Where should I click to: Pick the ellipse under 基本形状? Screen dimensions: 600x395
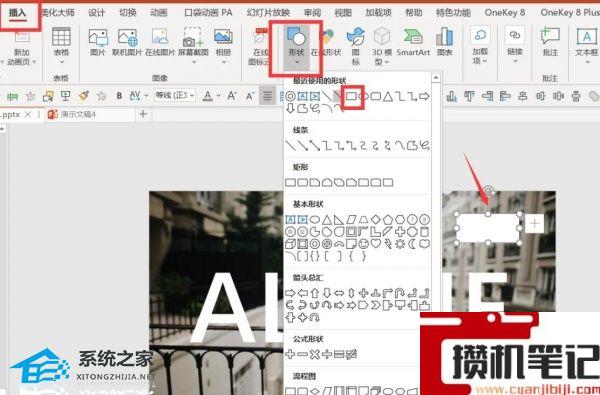[x=315, y=220]
